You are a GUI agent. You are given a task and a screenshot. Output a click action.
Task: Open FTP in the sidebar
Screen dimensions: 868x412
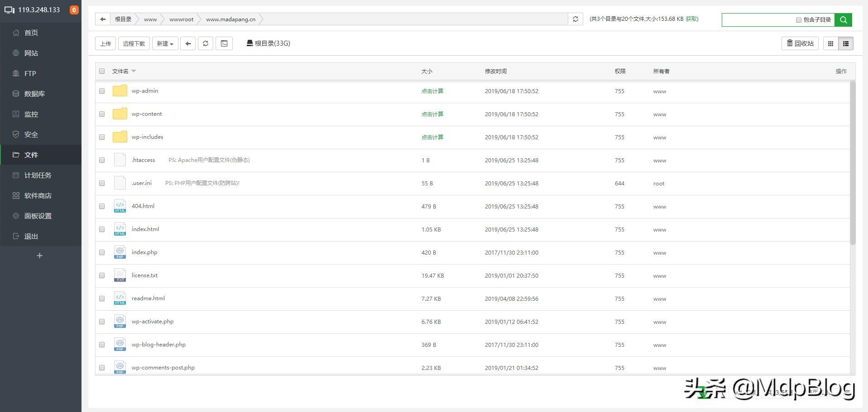pos(41,73)
